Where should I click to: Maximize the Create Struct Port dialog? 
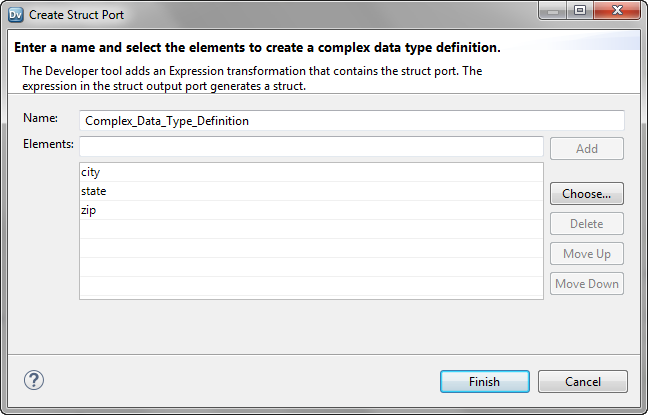tap(578, 13)
